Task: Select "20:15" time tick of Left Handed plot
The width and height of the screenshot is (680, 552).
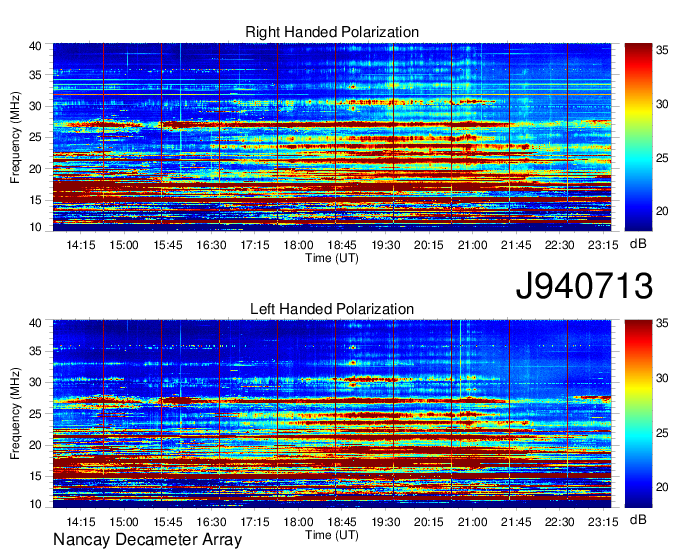Action: 429,522
